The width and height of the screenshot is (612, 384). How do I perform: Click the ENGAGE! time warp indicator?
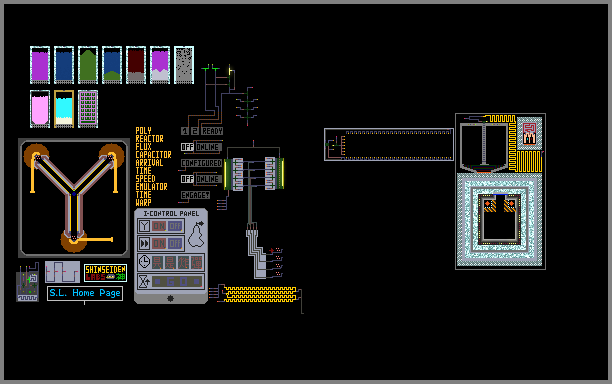pyautogui.click(x=196, y=195)
